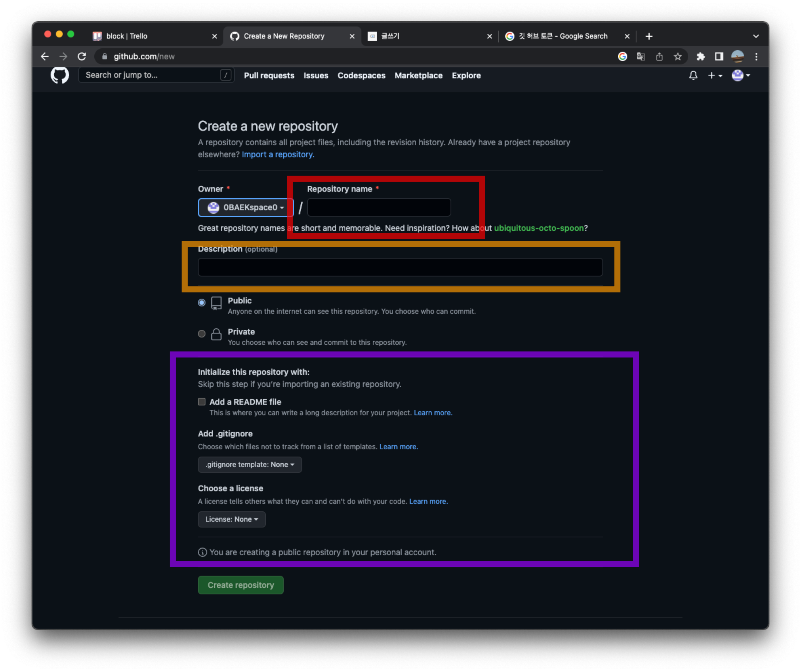
Task: Click the Google Translate icon in address bar
Action: tap(641, 56)
